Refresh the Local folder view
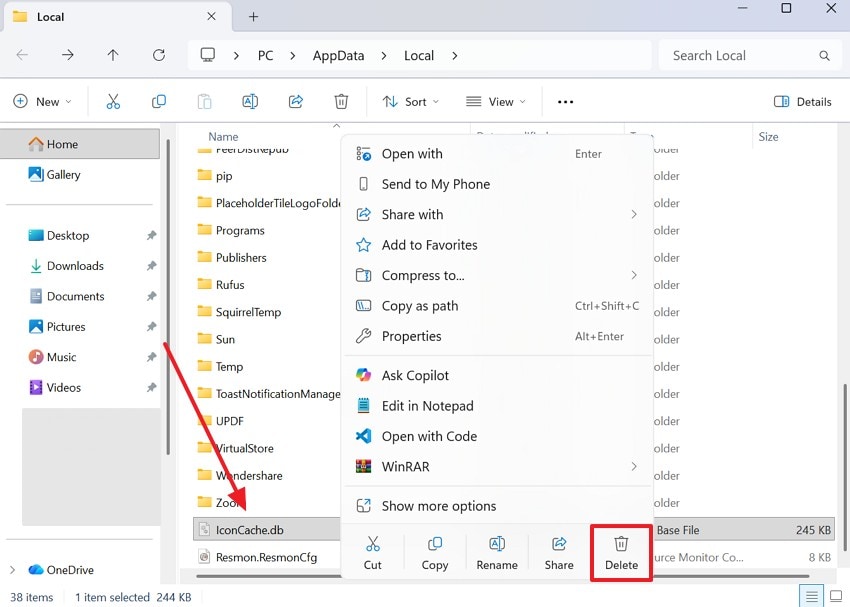Viewport: 850px width, 607px height. point(159,55)
